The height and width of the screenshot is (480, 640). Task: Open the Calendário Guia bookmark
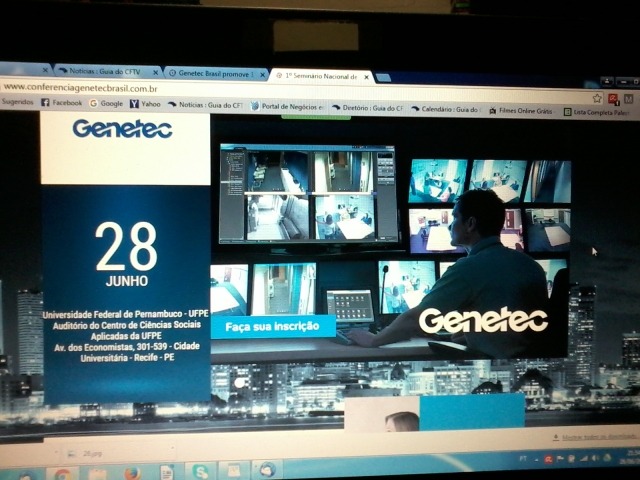pyautogui.click(x=450, y=109)
